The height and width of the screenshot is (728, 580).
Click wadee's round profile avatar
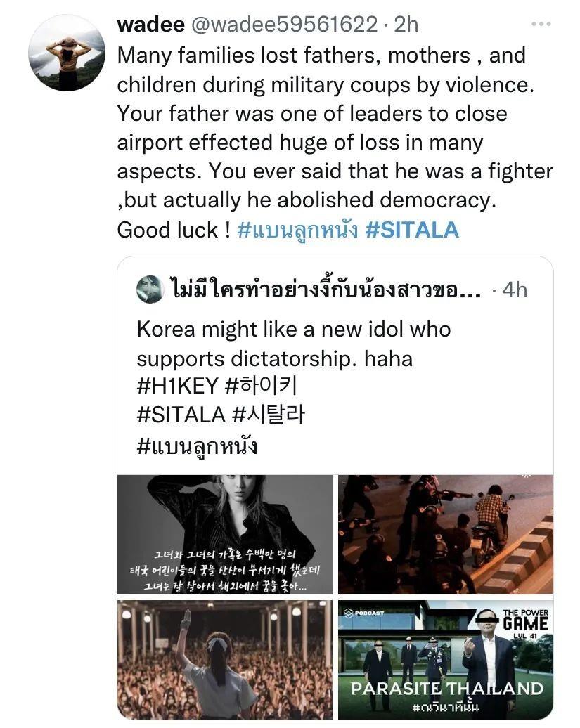(67, 53)
